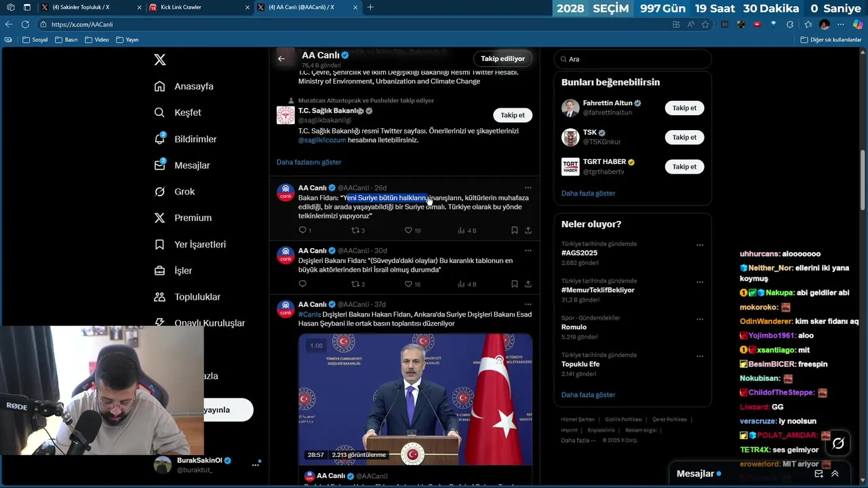The width and height of the screenshot is (868, 488).
Task: Open options for Romulo trend
Action: click(x=700, y=319)
